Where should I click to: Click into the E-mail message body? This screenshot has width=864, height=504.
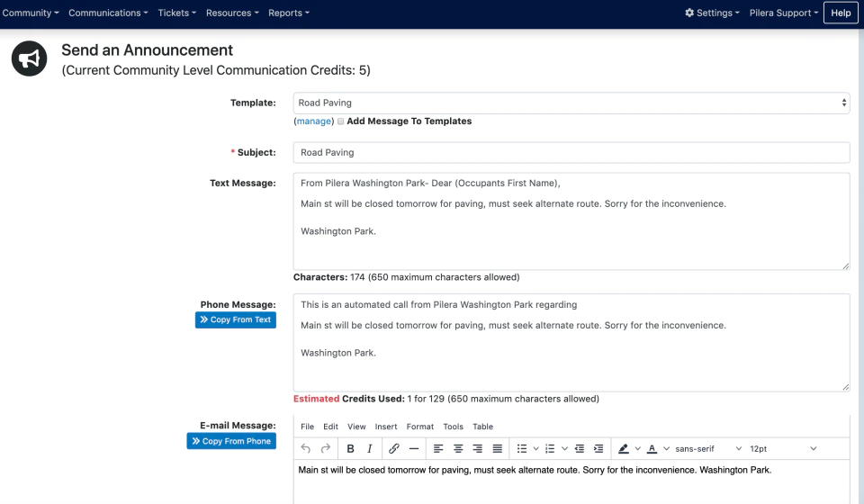coord(571,482)
